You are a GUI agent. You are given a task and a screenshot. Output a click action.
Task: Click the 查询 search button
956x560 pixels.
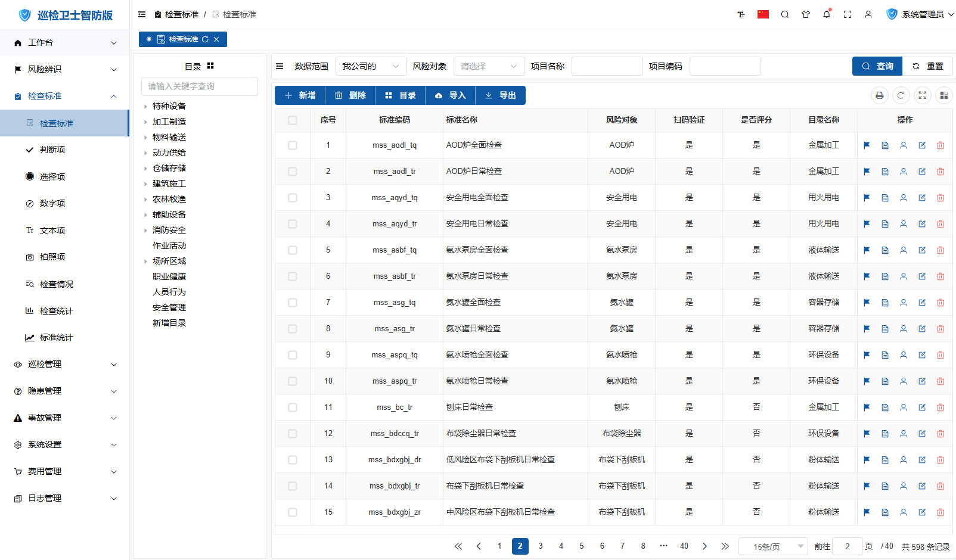[877, 66]
